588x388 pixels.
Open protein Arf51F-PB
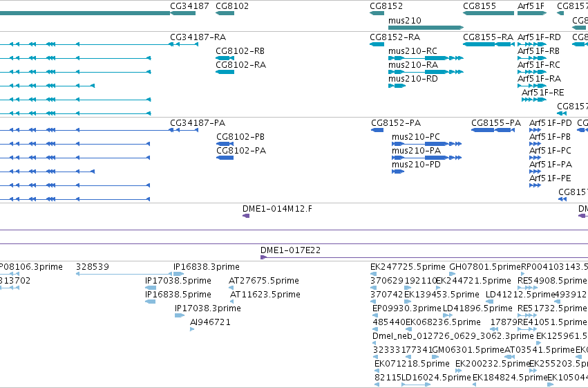tap(550, 137)
